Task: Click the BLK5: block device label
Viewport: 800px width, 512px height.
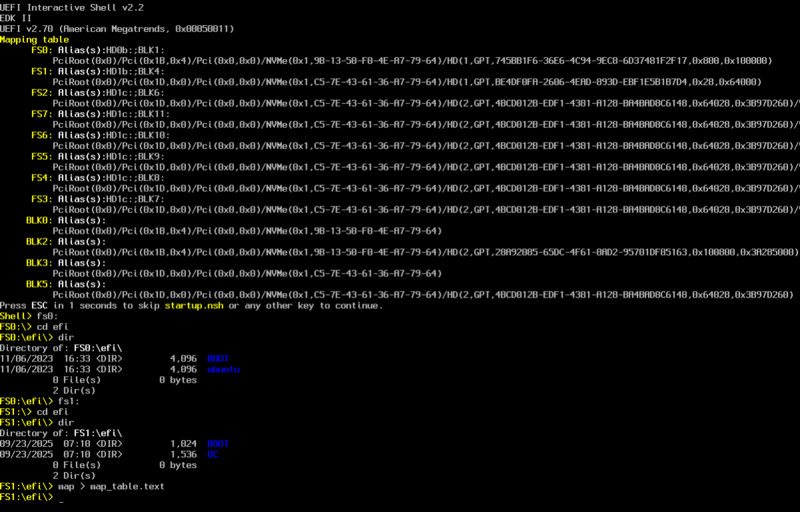Action: (39, 284)
